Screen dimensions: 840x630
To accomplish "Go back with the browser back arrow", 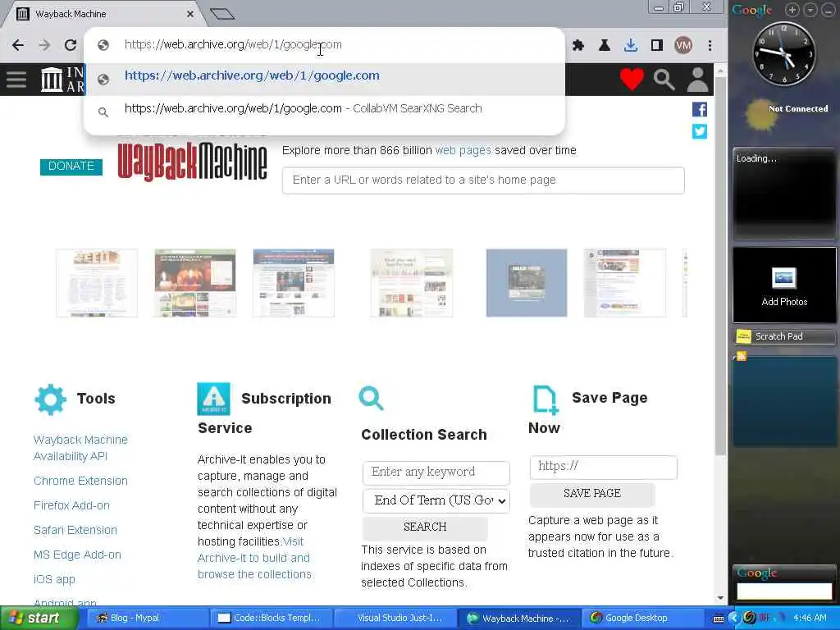I will coord(18,45).
